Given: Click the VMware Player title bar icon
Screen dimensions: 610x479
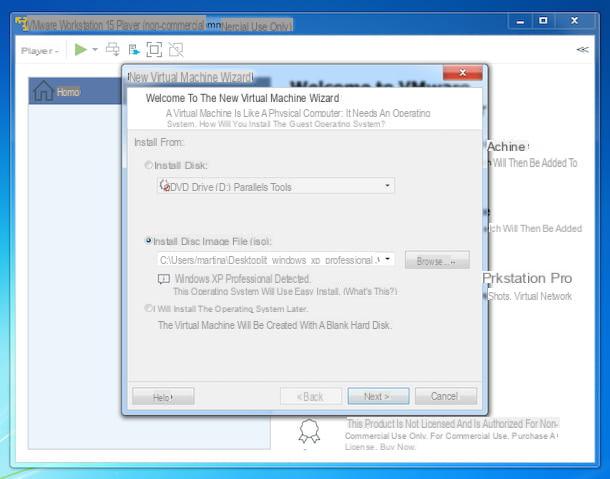Looking at the screenshot, I should [22, 24].
